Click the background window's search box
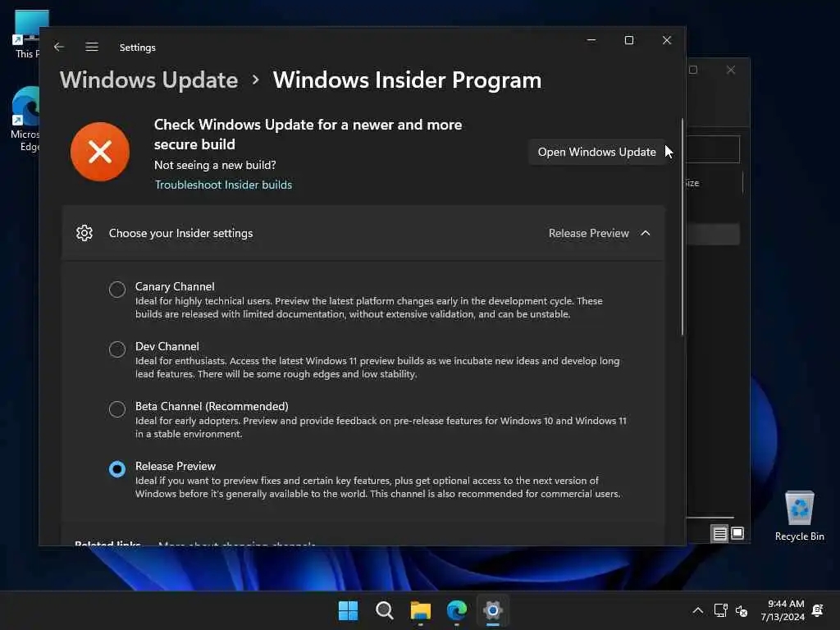 click(x=713, y=149)
